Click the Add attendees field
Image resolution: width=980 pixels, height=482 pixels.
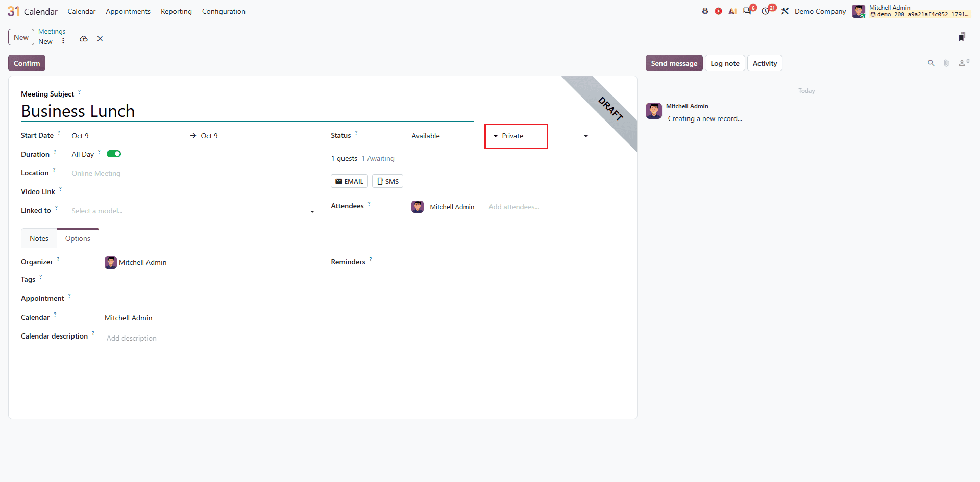513,207
